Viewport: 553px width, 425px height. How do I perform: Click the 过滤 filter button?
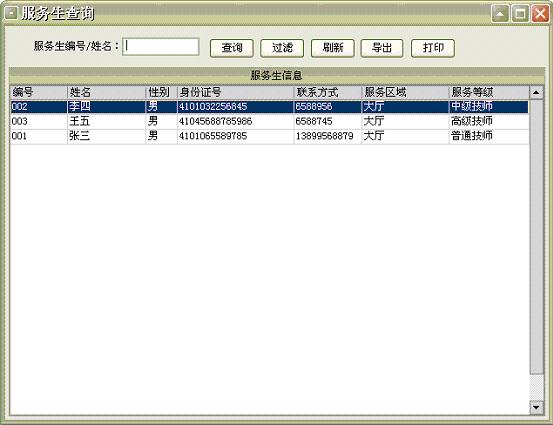pyautogui.click(x=282, y=48)
